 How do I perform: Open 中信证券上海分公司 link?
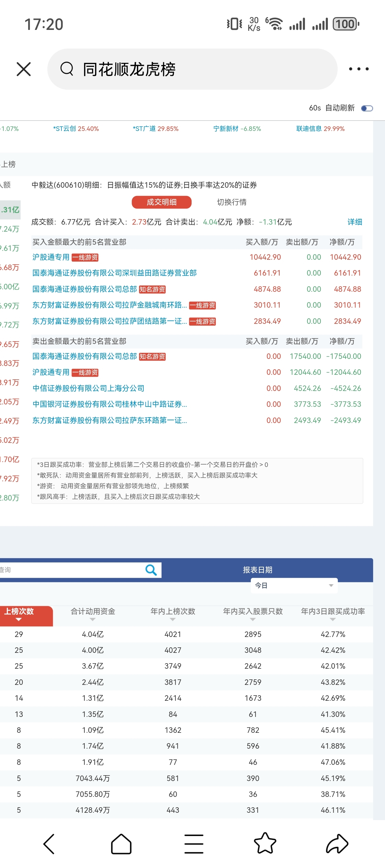(x=88, y=388)
